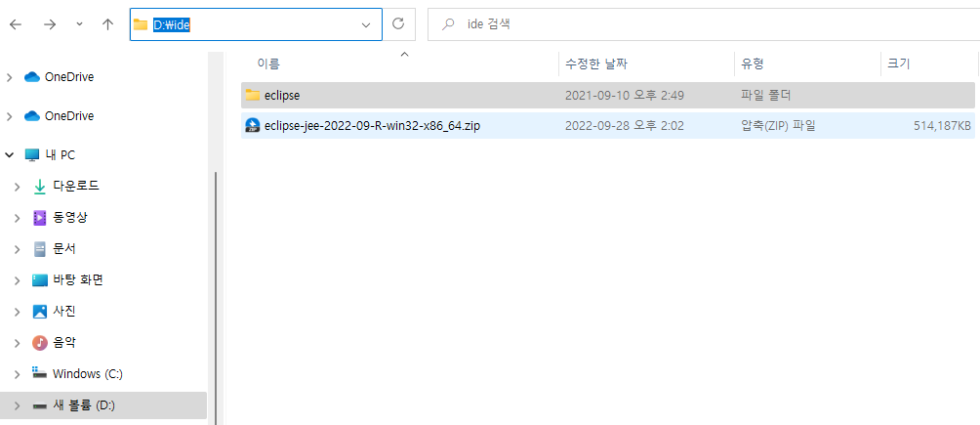
Task: Click date 2021-09-10 오후 2:49
Action: [x=625, y=95]
